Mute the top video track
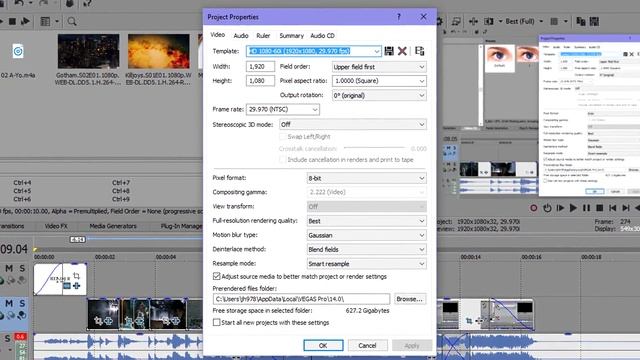The width and height of the screenshot is (640, 360). tap(9, 268)
